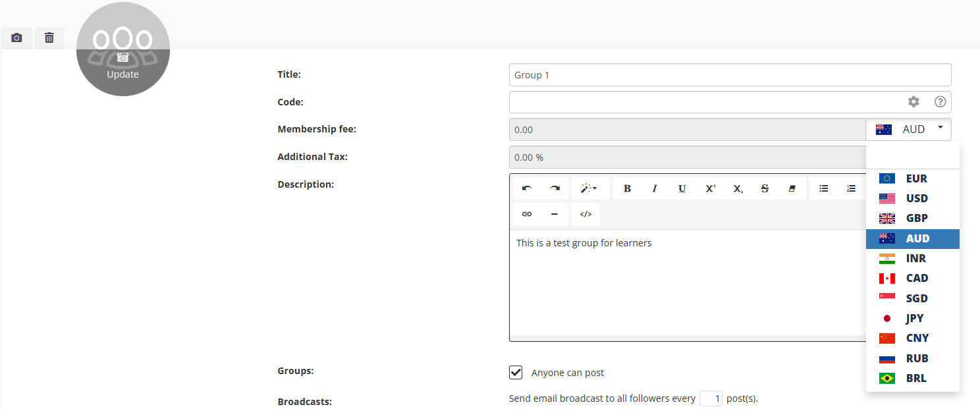Choose JPY in the currency list
This screenshot has height=409, width=980.
[912, 318]
